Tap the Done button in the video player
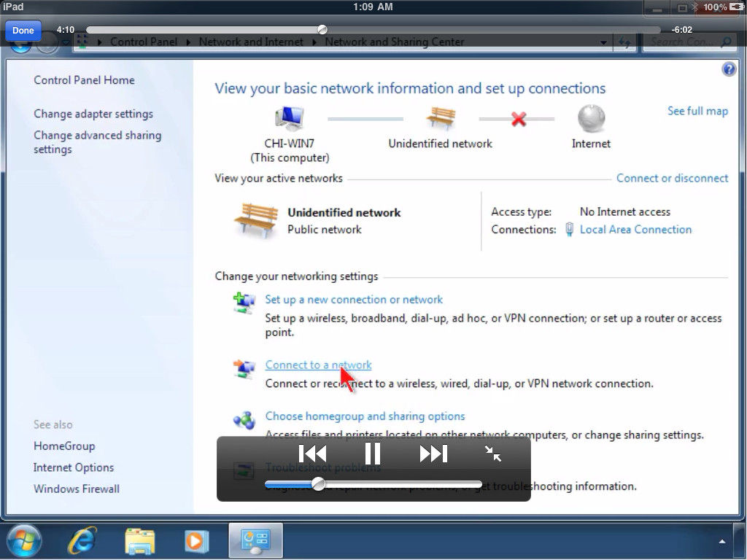The width and height of the screenshot is (747, 560). tap(23, 31)
